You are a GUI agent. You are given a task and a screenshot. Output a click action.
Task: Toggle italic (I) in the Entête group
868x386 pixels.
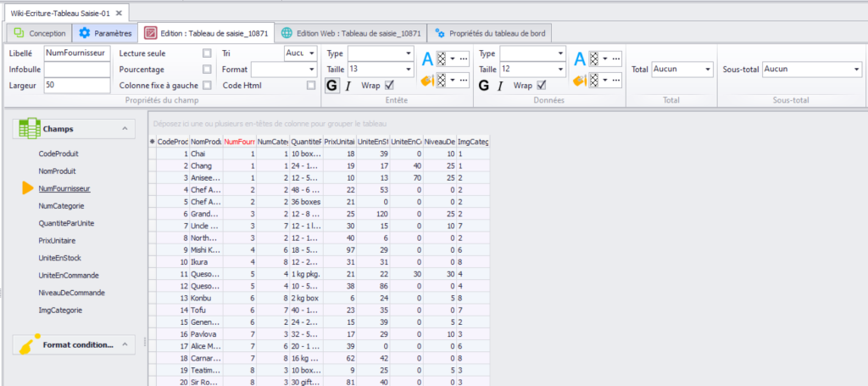click(x=348, y=86)
